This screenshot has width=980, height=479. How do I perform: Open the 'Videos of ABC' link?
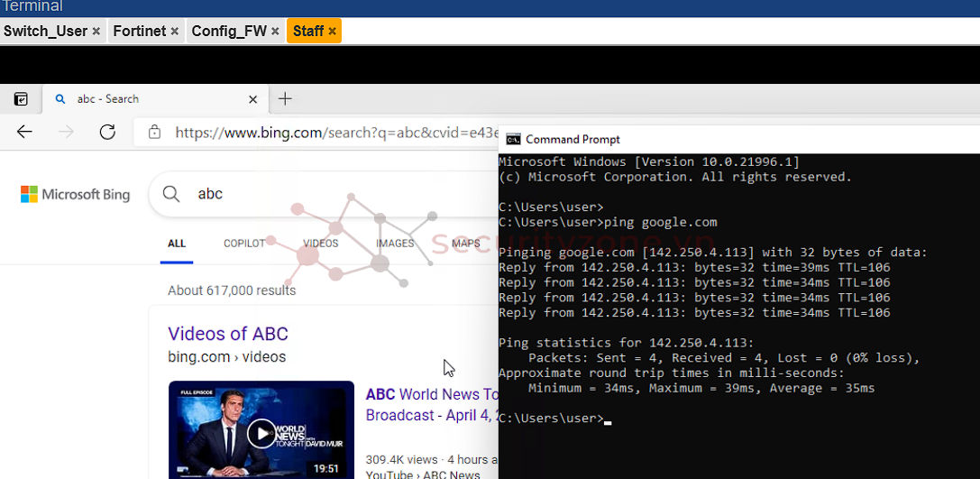tap(228, 334)
